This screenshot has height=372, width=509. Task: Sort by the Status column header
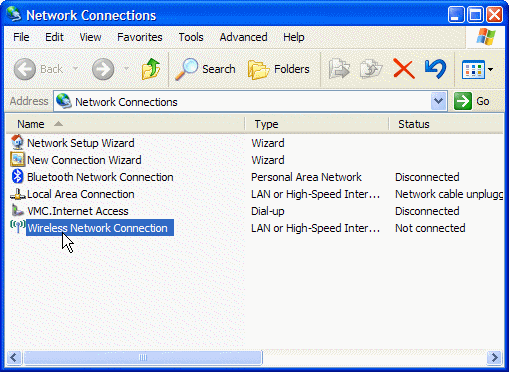[446, 124]
